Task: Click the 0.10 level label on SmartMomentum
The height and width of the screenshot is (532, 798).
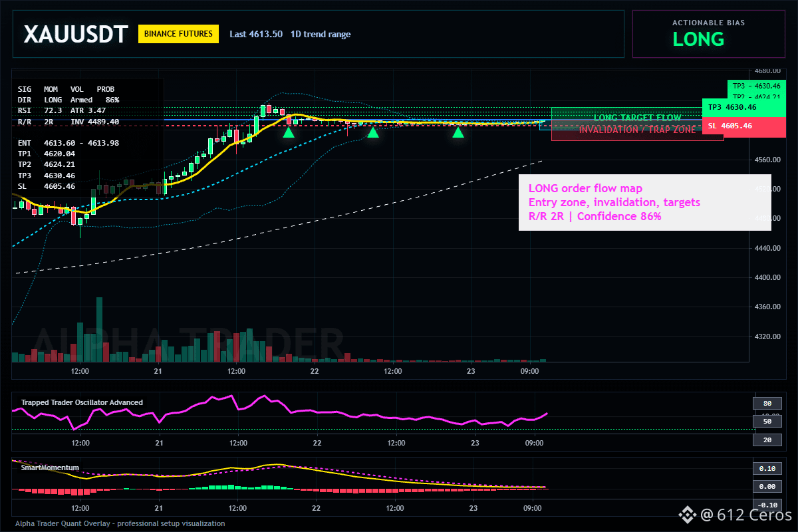Action: pos(767,469)
